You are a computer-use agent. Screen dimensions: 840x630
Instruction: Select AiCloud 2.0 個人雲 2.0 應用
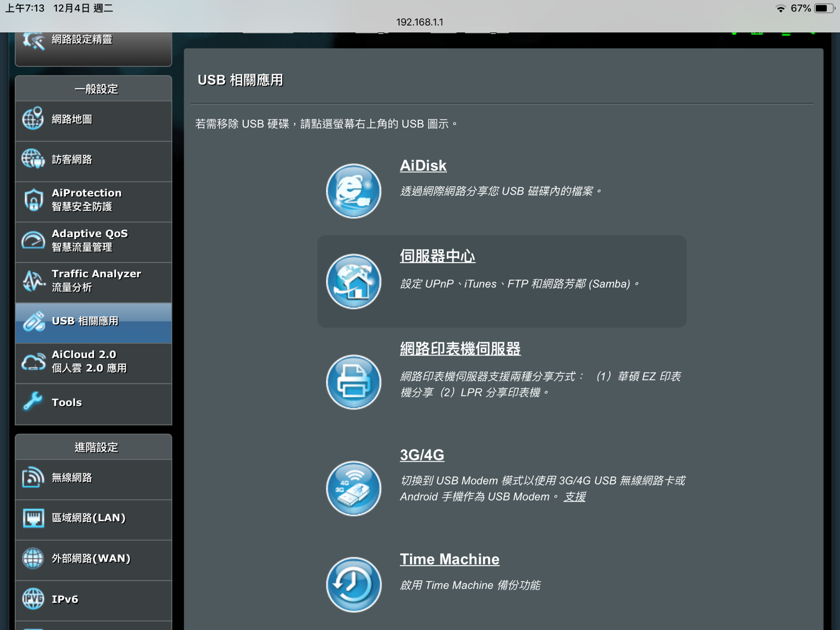(94, 364)
